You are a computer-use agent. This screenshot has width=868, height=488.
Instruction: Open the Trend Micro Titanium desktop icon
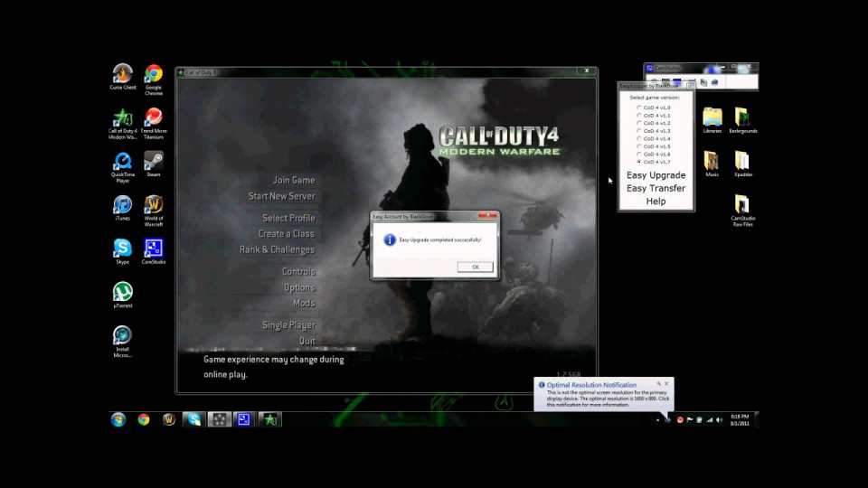(154, 124)
